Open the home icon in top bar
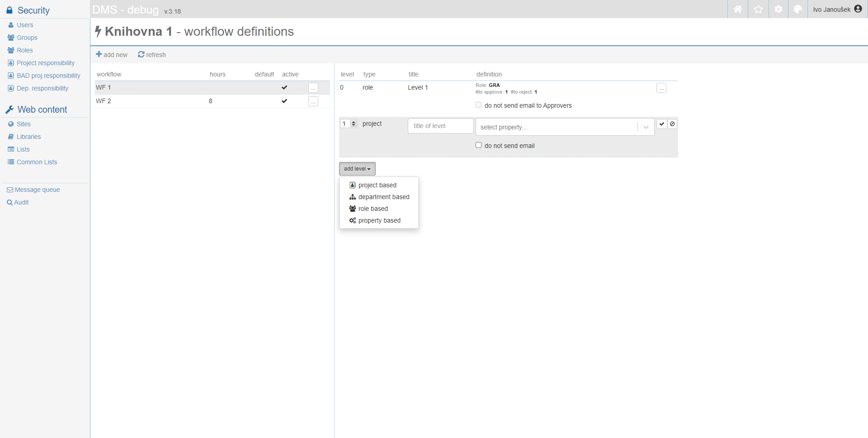868x438 pixels. pos(738,9)
